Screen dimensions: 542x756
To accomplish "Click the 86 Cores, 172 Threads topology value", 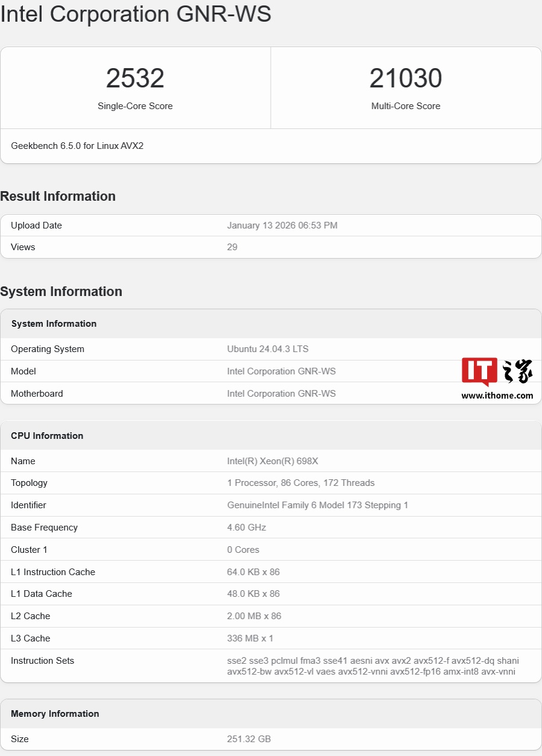I will (301, 483).
